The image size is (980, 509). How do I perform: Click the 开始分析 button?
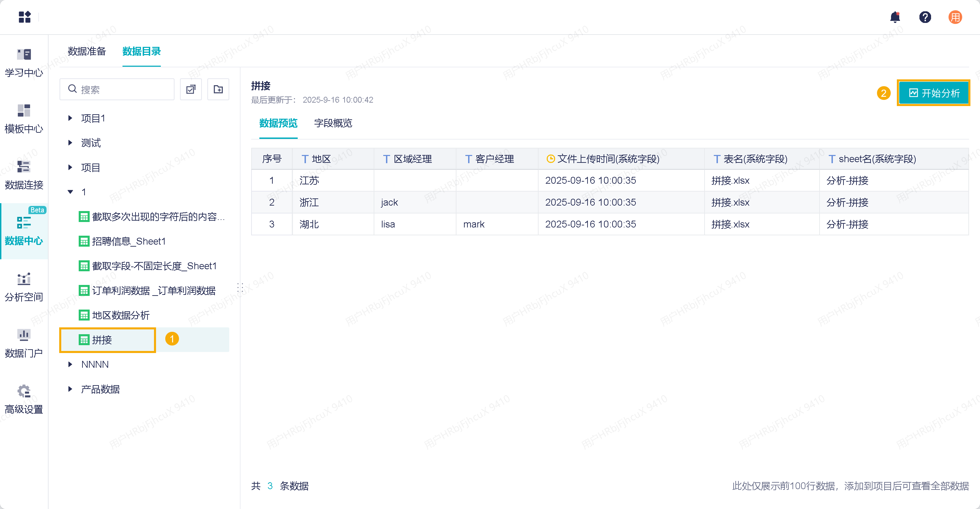(x=933, y=93)
